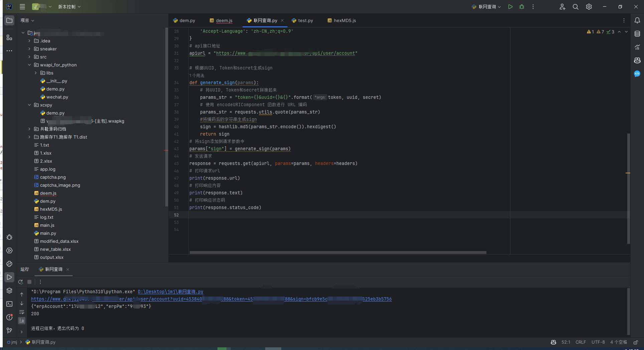Open the D:\Desktop\jmj\联网查询.py console link
Screen dimensions: 644x350
170,292
